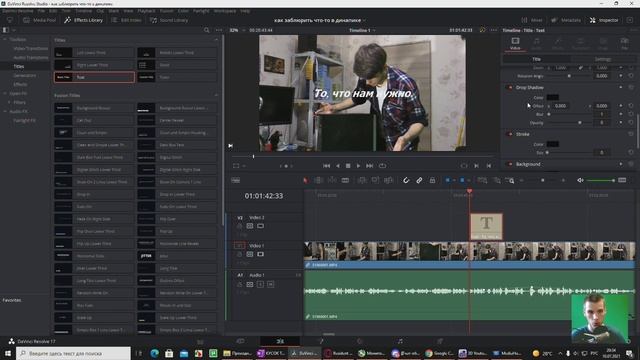The width and height of the screenshot is (640, 360).
Task: Click Insert Clip toolbar icon
Action: pyautogui.click(x=362, y=180)
